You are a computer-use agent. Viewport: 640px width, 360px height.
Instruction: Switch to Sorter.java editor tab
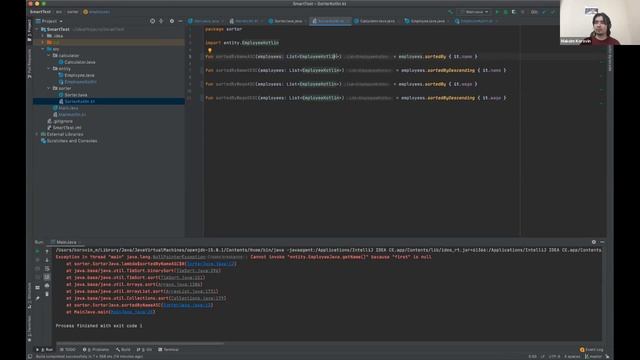[x=287, y=21]
